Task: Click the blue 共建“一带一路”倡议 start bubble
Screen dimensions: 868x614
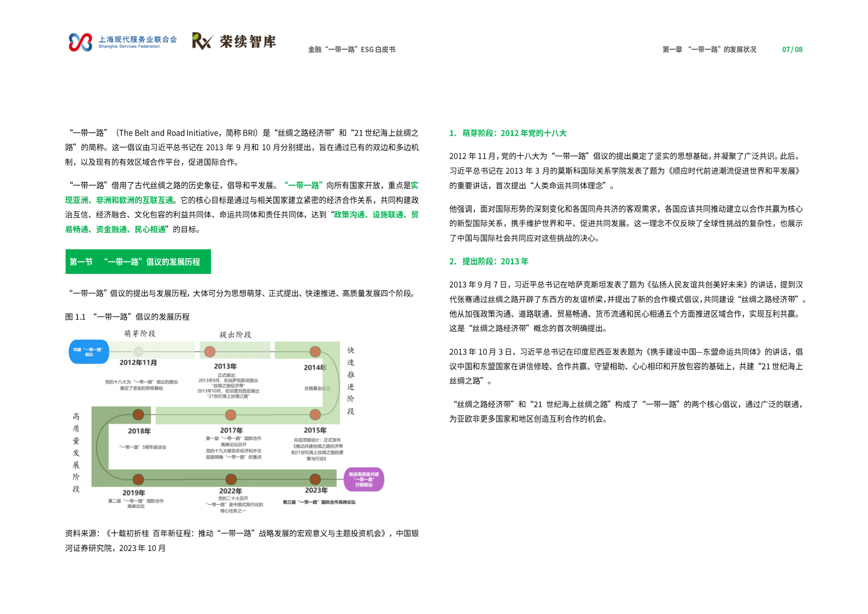Action: [x=89, y=352]
